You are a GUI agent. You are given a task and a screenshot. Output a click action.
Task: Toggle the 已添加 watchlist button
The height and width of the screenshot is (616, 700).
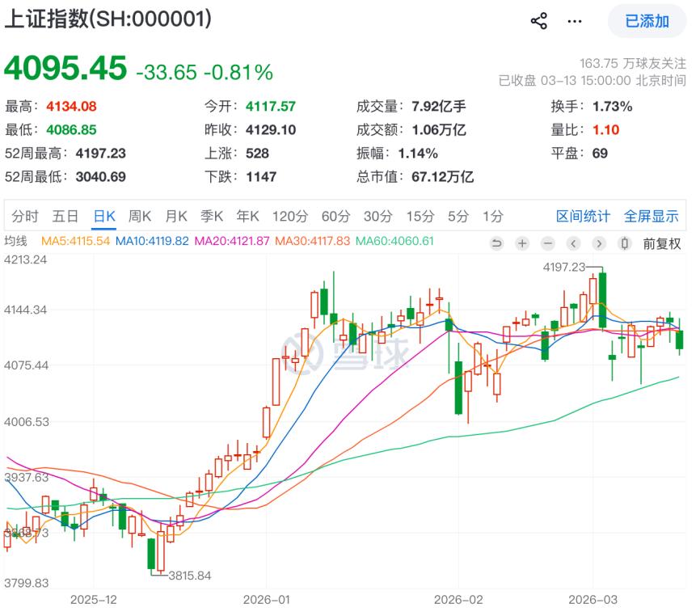coord(647,21)
